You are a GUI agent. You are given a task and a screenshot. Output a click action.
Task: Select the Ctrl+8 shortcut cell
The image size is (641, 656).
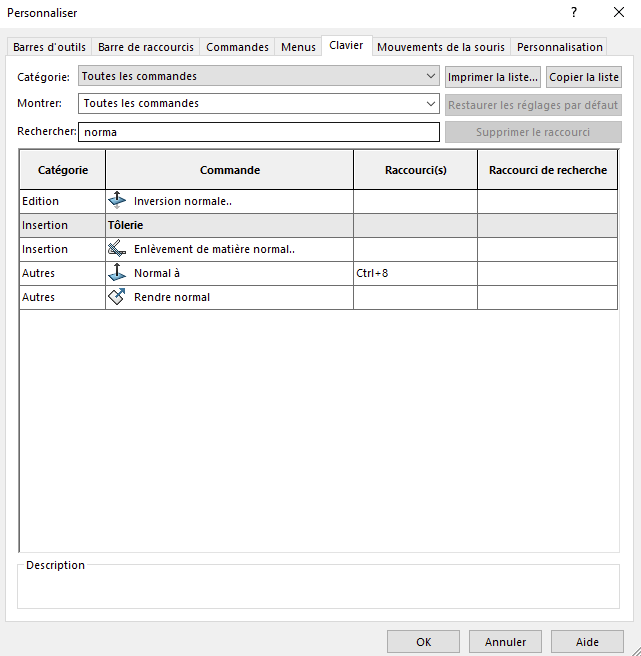point(415,273)
